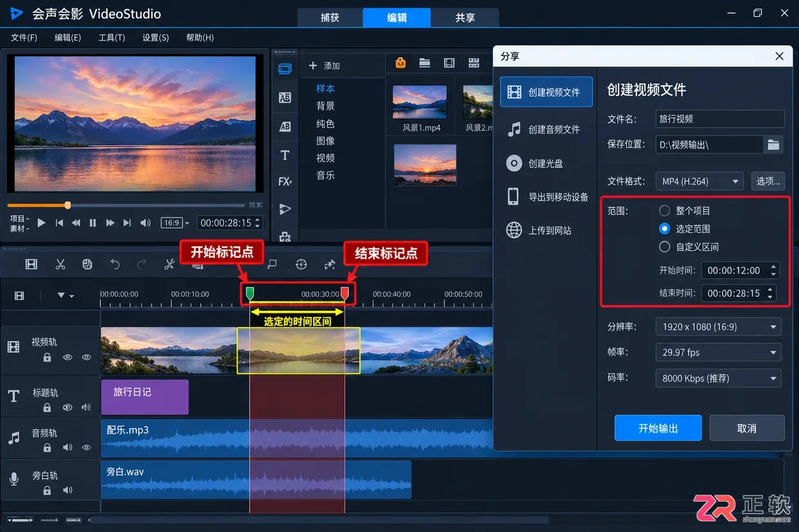Select the 风景1.mp4 thumbnail
This screenshot has height=532, width=799.
click(x=420, y=102)
